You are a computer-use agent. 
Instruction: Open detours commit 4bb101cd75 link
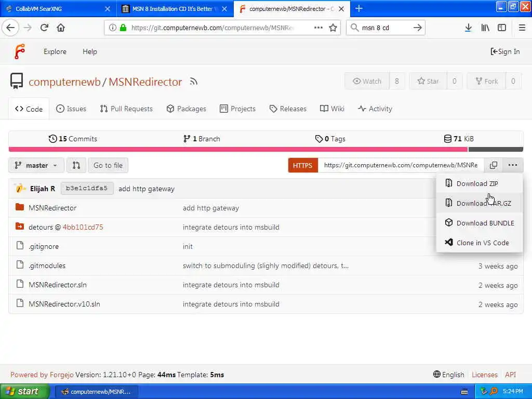click(x=83, y=227)
